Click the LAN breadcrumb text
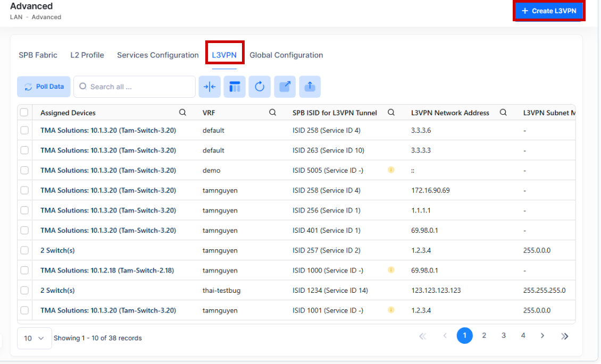Viewport: 601px width, 364px height. click(16, 17)
